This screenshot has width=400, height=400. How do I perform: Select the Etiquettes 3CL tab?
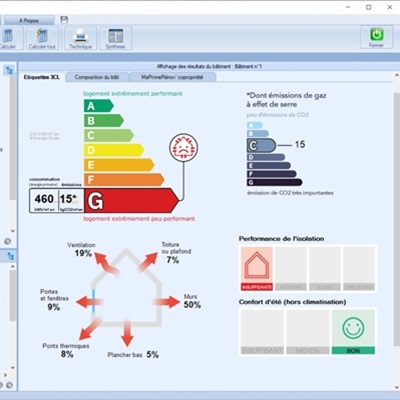click(x=42, y=77)
